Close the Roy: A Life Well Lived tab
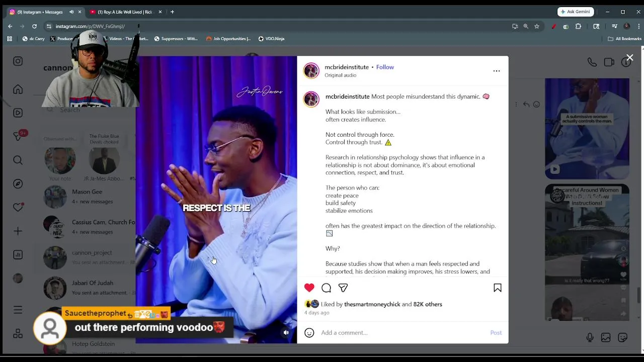 (x=160, y=12)
